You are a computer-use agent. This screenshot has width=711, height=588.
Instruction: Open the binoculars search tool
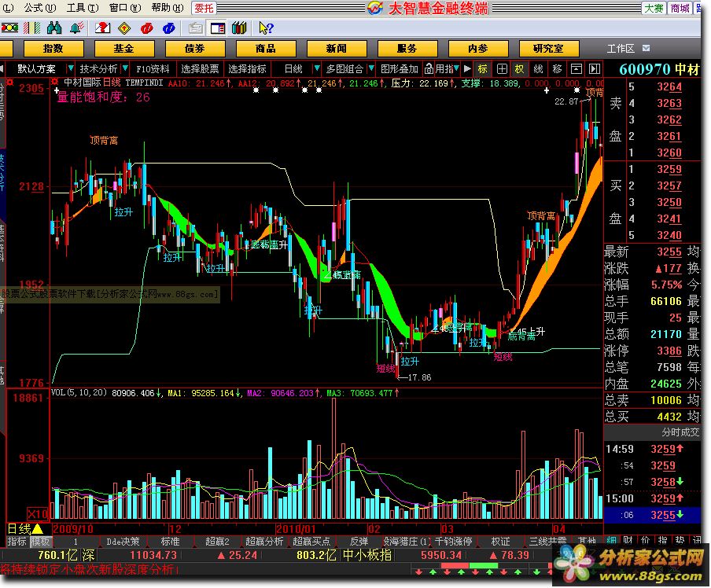click(x=54, y=28)
